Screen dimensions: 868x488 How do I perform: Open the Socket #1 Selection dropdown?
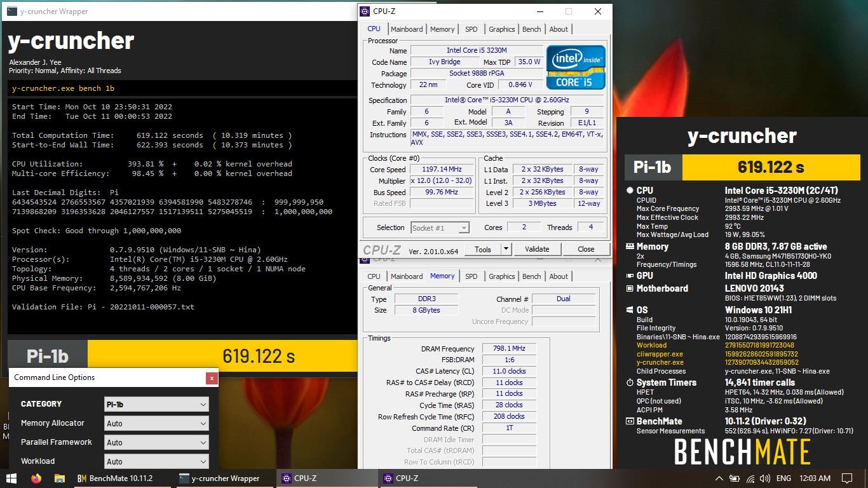440,227
